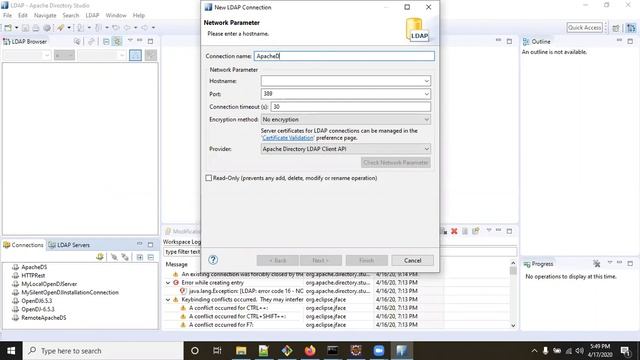Open the Hostname combo box dropdown
Screen dimensions: 640x360
point(426,81)
